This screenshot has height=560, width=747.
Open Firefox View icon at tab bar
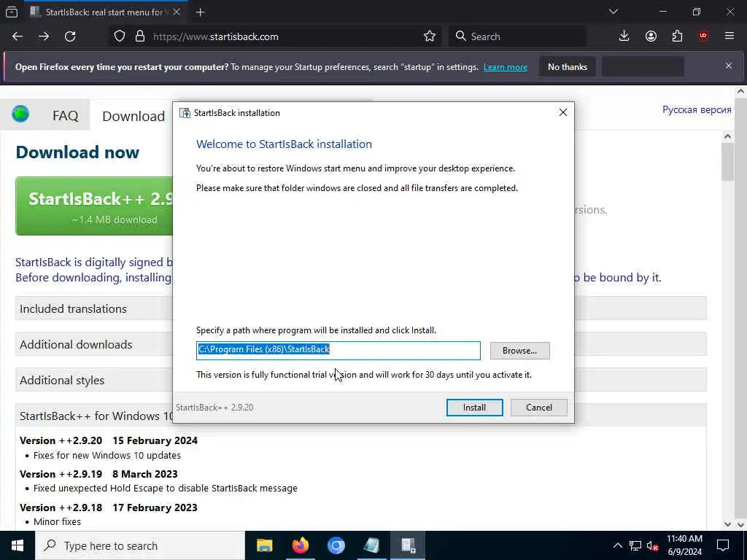(x=12, y=12)
